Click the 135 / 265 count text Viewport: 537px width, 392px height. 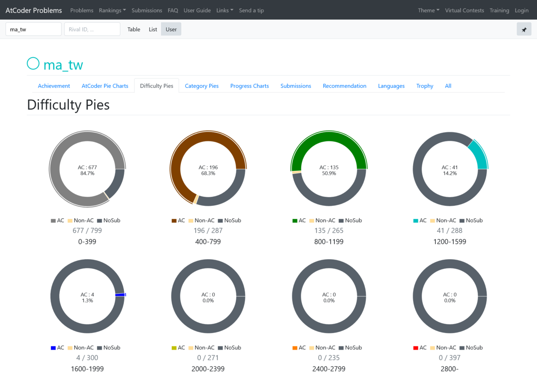click(329, 230)
